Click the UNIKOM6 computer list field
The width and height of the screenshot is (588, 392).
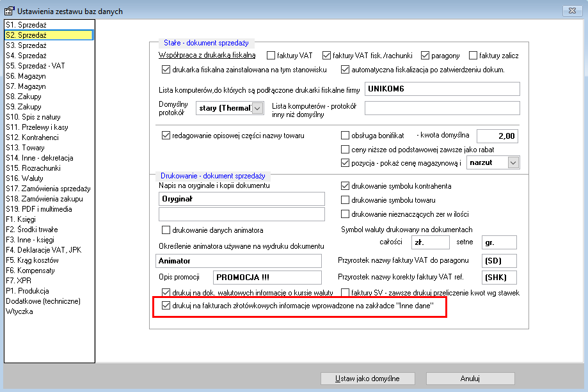[x=442, y=89]
